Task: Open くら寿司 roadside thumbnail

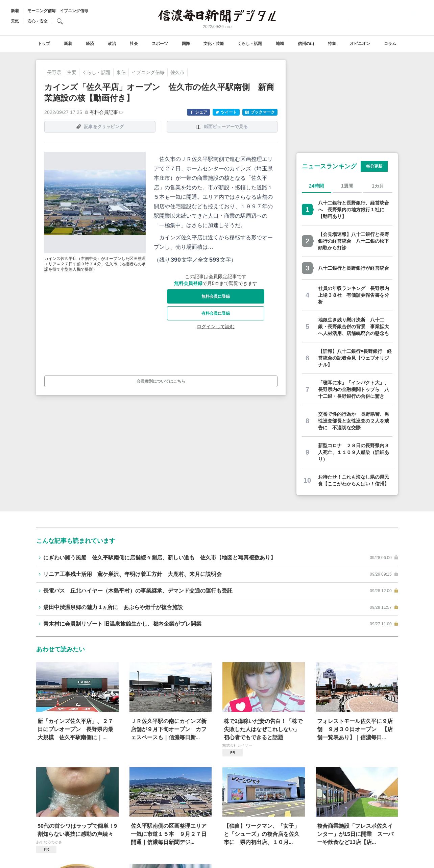Action: pos(357,687)
